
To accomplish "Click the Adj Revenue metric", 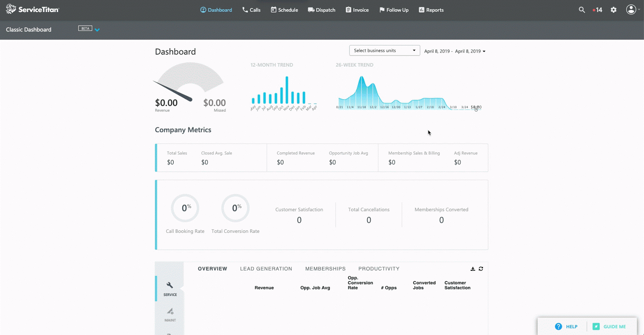I will [x=466, y=158].
